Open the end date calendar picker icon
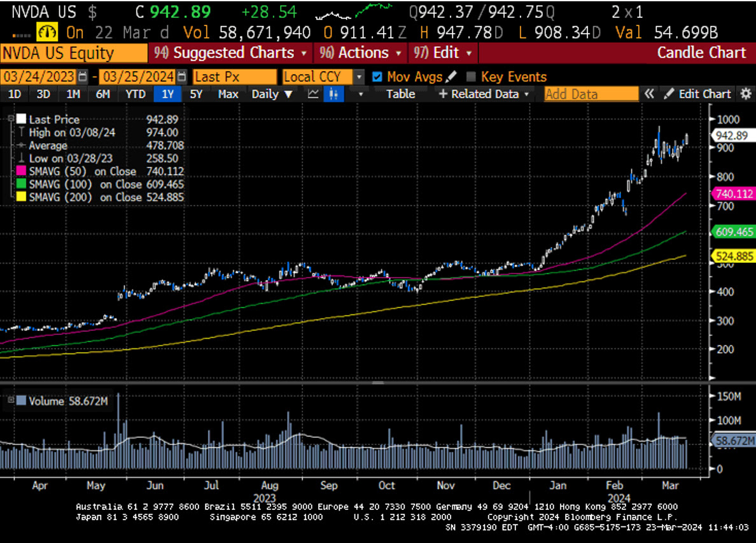Image resolution: width=756 pixels, height=543 pixels. pos(182,76)
